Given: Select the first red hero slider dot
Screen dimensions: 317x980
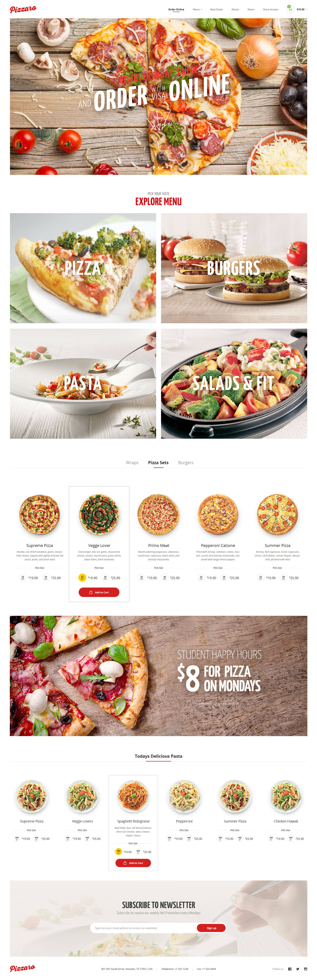Looking at the screenshot, I should click(148, 167).
